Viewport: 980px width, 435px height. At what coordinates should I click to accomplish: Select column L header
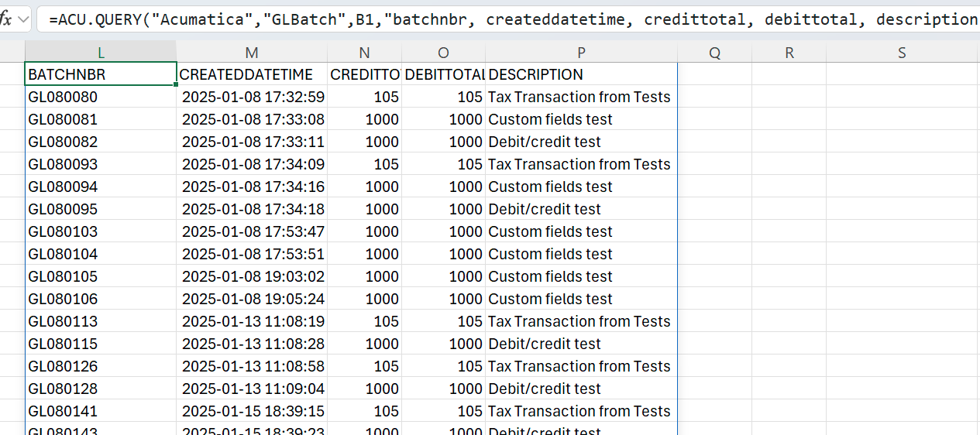101,53
